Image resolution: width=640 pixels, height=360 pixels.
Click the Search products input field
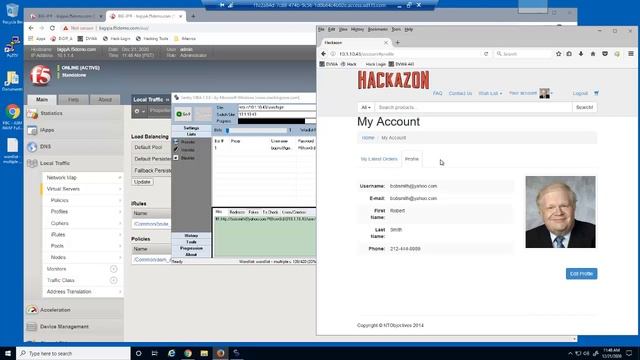473,107
